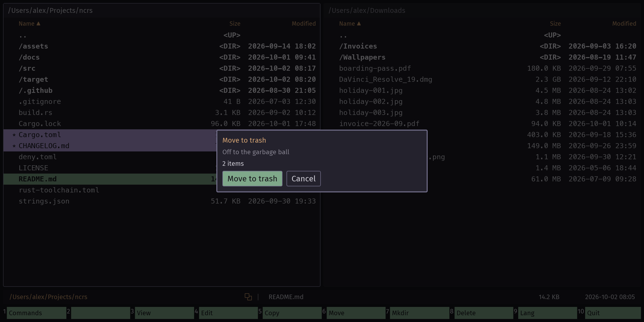Click the marked Cargo.toml row
The width and height of the screenshot is (644, 322).
[110, 135]
